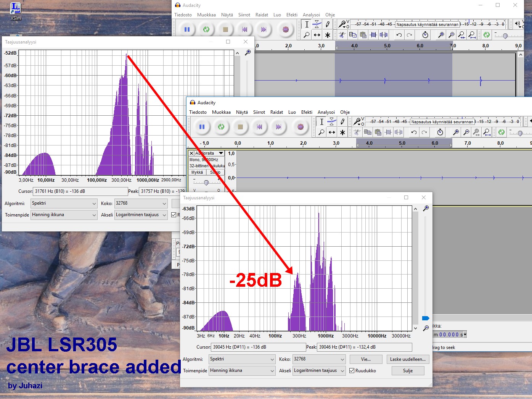The height and width of the screenshot is (399, 532).
Task: Skip to end in front Audacity window
Action: pos(278,127)
